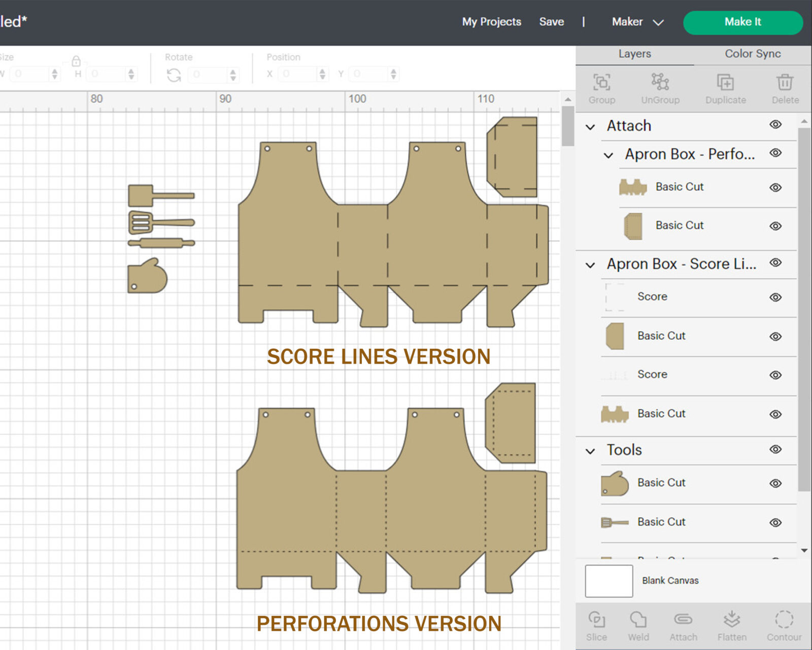
Task: Hide the spatula Basic Cut layer
Action: point(775,523)
